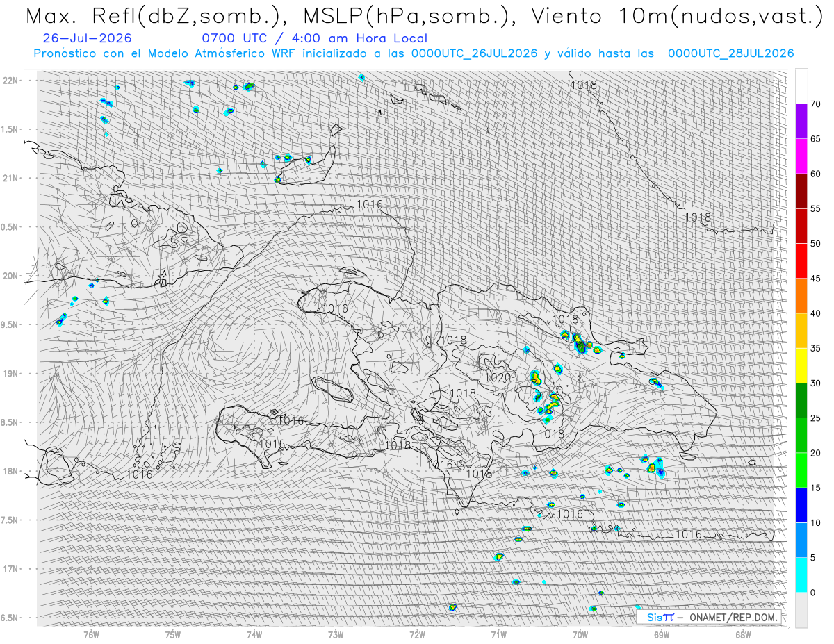
Task: Click the '69W' longitude label
Action: pos(662,634)
